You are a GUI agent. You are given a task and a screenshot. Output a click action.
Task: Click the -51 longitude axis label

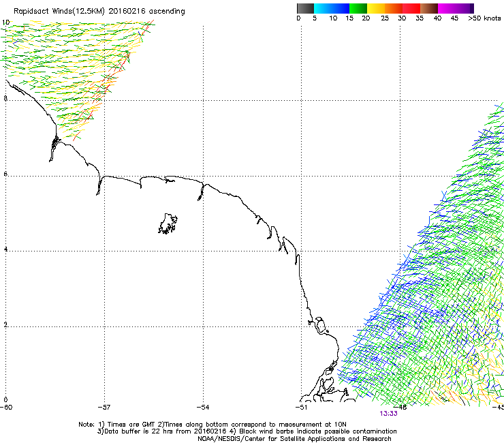[x=301, y=408]
